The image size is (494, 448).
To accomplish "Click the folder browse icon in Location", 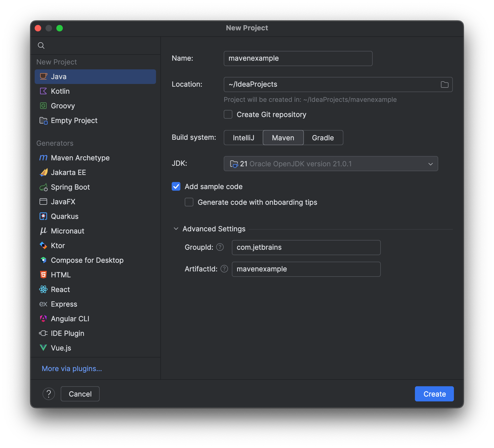I will coord(444,85).
